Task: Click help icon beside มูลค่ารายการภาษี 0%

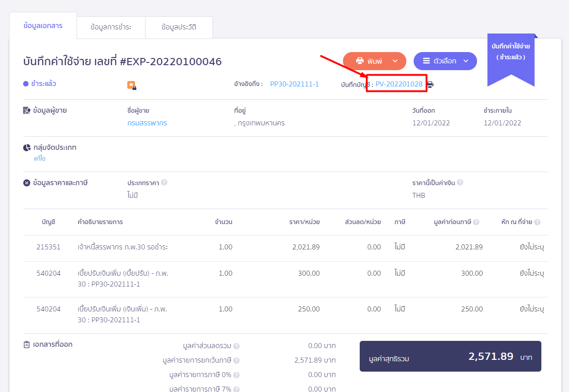Action: pyautogui.click(x=236, y=375)
